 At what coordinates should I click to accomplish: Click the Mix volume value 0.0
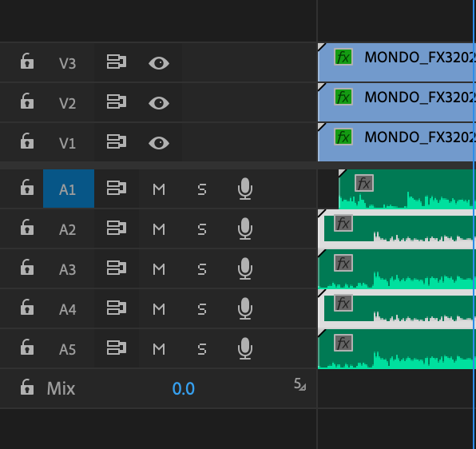pyautogui.click(x=184, y=388)
